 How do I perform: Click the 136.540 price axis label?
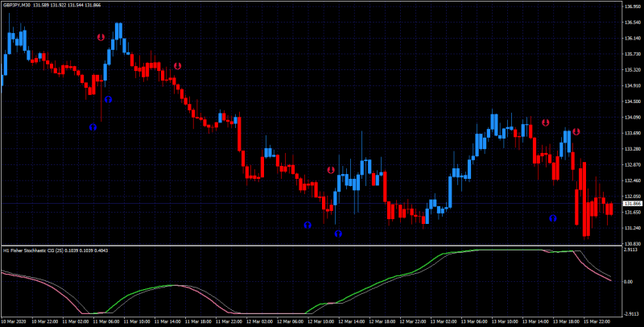click(633, 23)
